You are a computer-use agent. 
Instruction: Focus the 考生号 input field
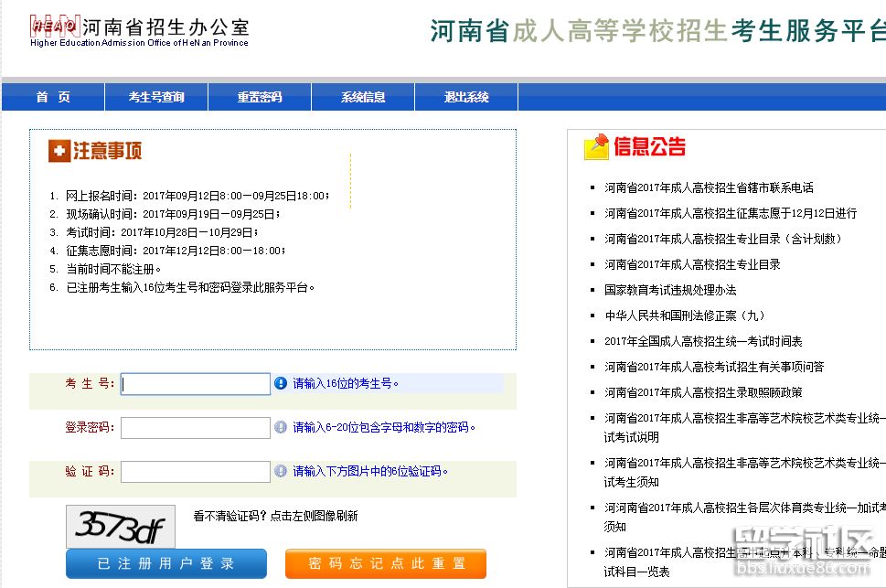(196, 384)
